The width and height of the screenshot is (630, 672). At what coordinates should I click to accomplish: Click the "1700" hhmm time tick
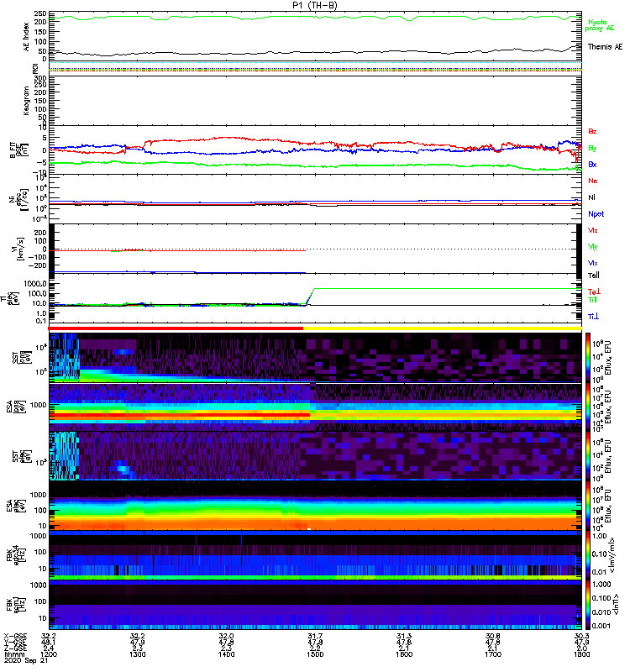pyautogui.click(x=493, y=654)
